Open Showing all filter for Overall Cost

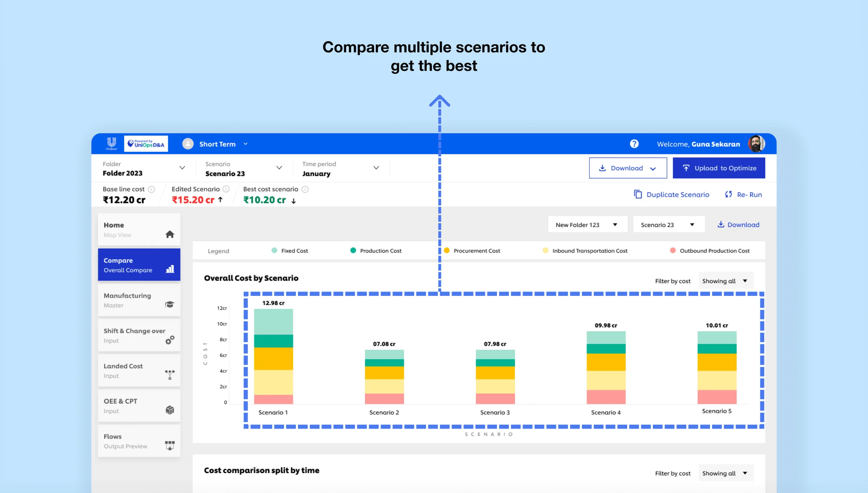coord(726,281)
